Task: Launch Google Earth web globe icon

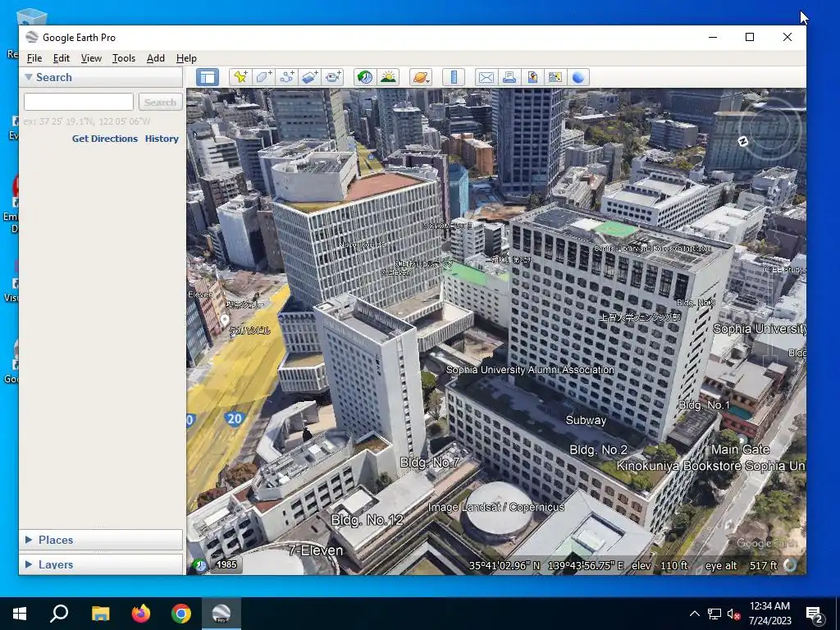Action: click(578, 77)
